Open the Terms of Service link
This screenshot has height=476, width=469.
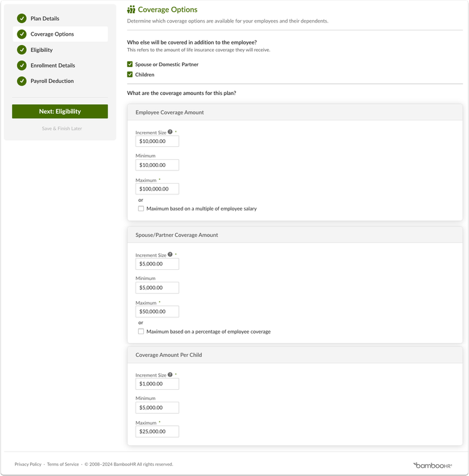click(63, 464)
